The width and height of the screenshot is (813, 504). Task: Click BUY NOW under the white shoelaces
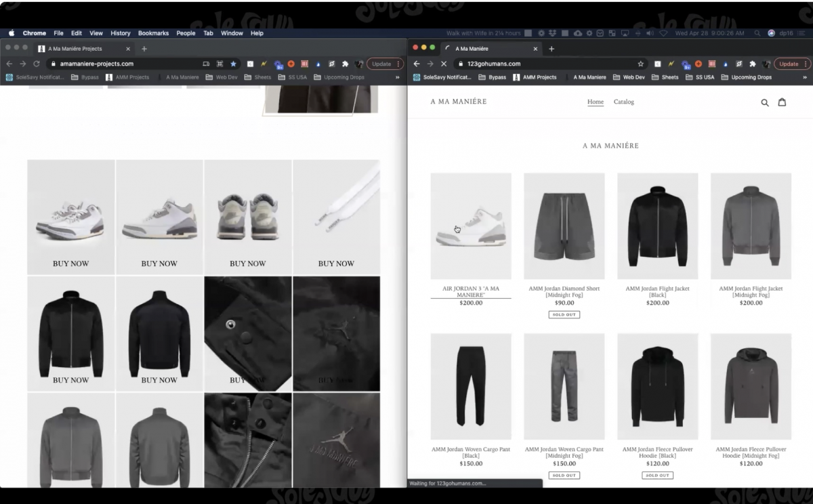click(336, 264)
